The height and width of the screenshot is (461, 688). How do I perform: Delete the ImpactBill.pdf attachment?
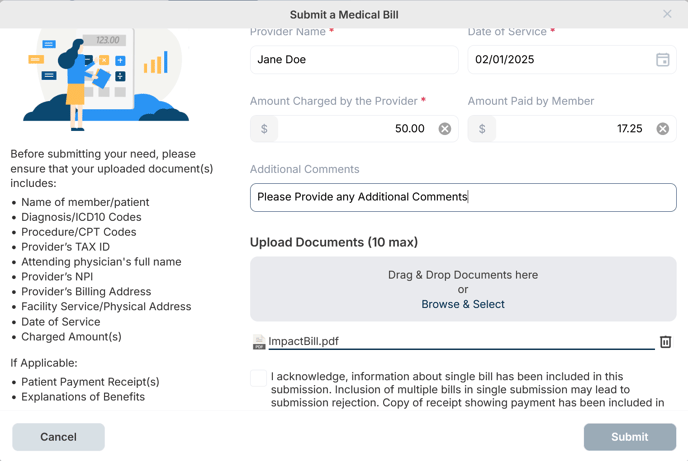pyautogui.click(x=665, y=342)
